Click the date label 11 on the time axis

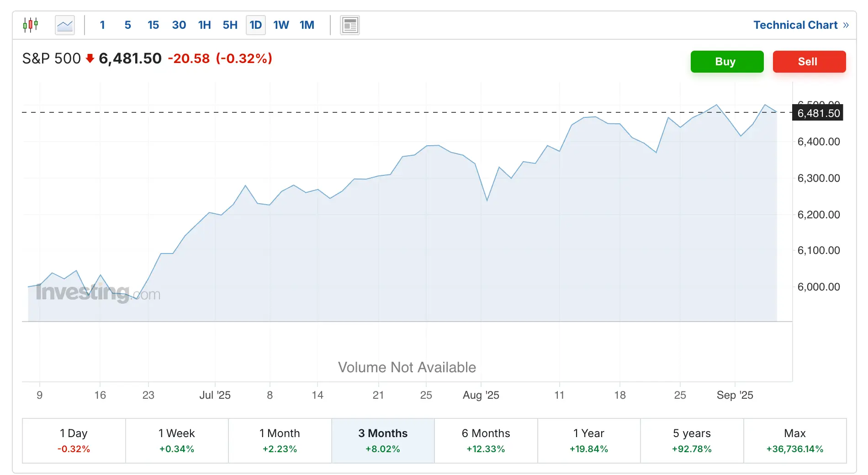point(560,395)
